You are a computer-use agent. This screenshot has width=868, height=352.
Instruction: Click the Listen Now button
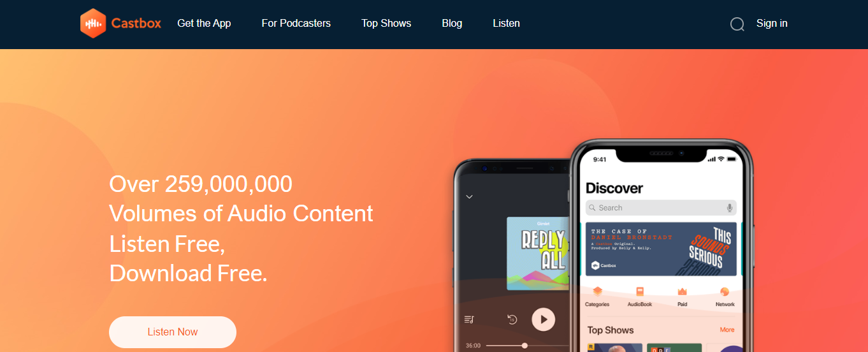pyautogui.click(x=173, y=332)
